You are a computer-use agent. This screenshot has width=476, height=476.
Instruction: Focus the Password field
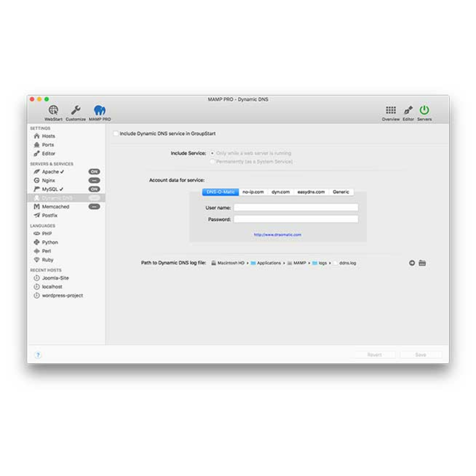296,219
